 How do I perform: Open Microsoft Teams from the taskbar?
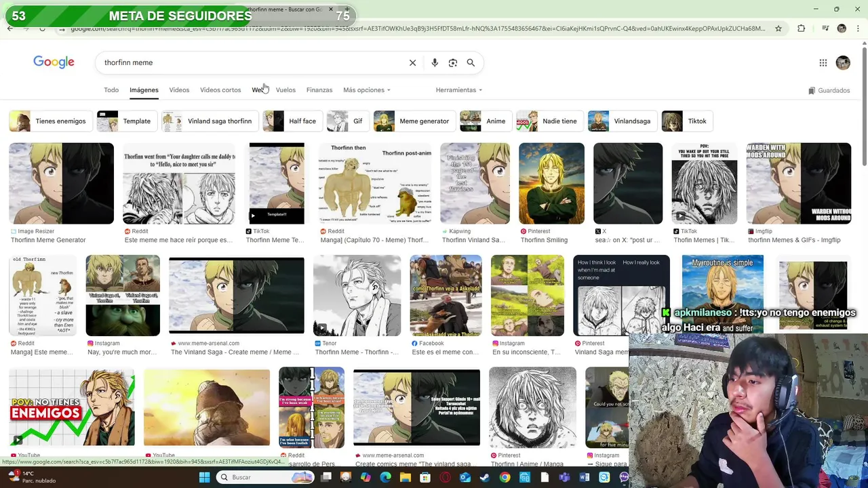tap(564, 477)
